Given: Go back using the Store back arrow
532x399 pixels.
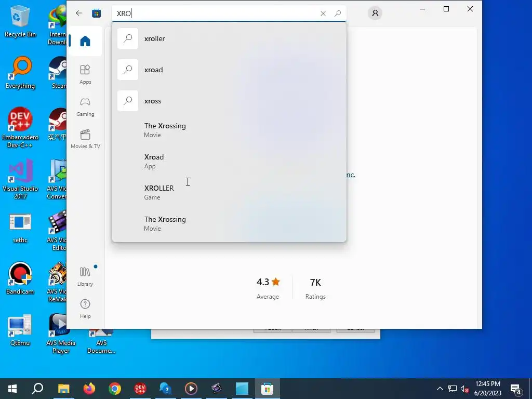Looking at the screenshot, I should coord(79,13).
